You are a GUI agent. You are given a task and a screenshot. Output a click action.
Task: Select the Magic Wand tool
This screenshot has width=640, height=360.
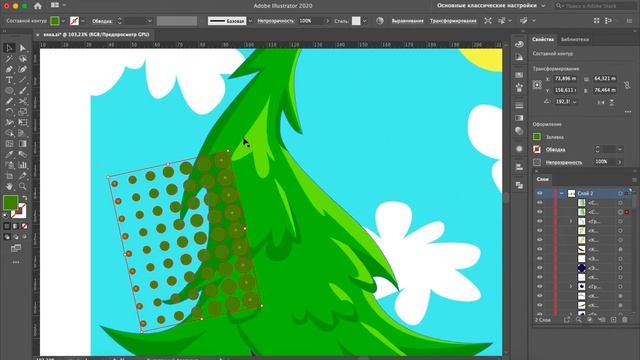click(9, 59)
